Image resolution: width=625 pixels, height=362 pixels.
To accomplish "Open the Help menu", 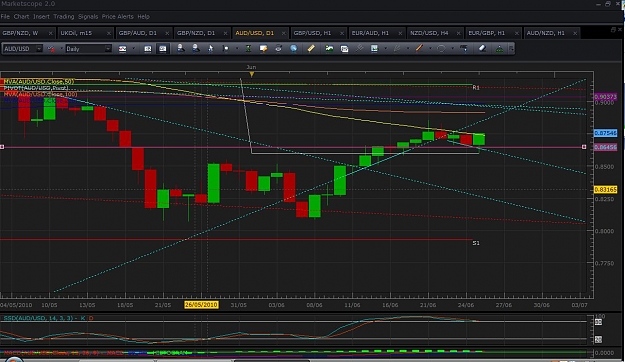I will [143, 16].
